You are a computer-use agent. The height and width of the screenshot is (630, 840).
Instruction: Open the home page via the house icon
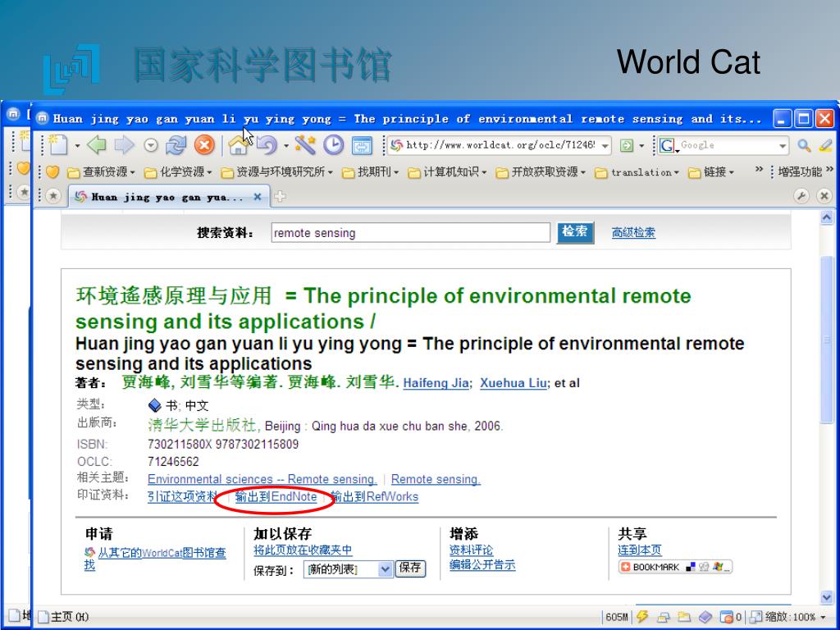pyautogui.click(x=238, y=144)
